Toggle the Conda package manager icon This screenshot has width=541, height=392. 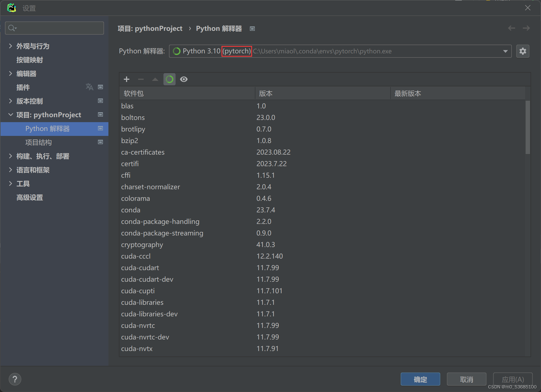[x=170, y=79]
